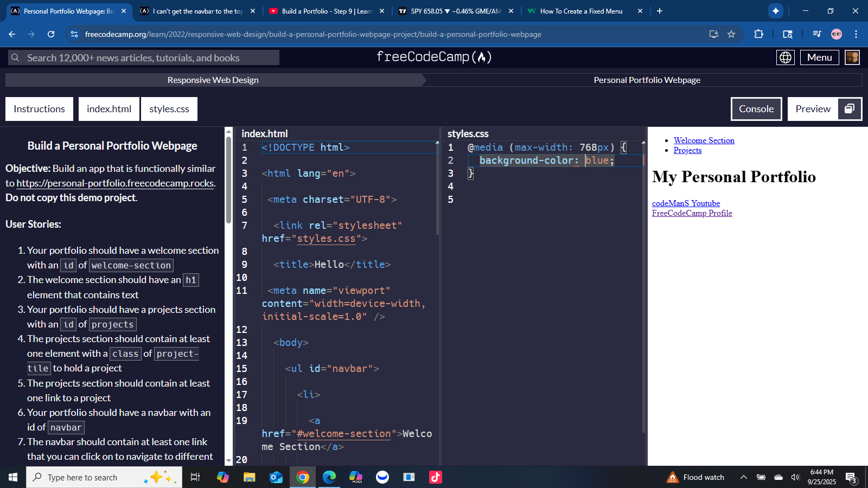Toggle the Console panel
The height and width of the screenshot is (488, 868).
[756, 108]
